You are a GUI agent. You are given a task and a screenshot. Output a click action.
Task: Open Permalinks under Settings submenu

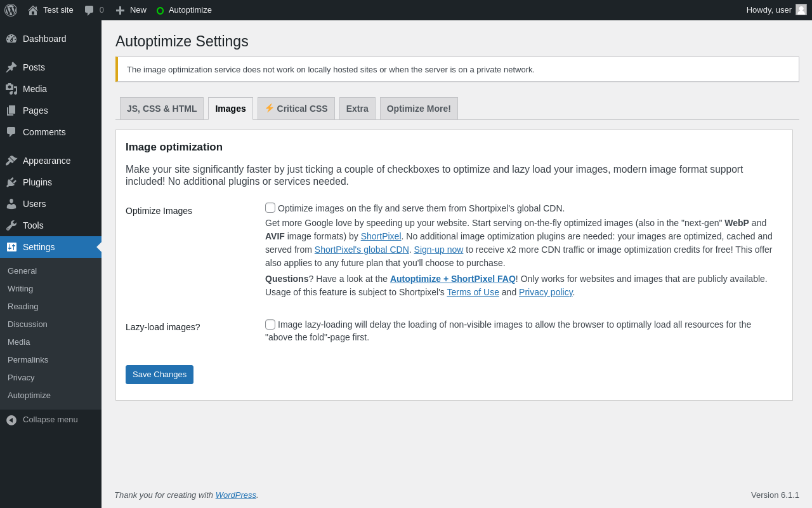point(28,360)
